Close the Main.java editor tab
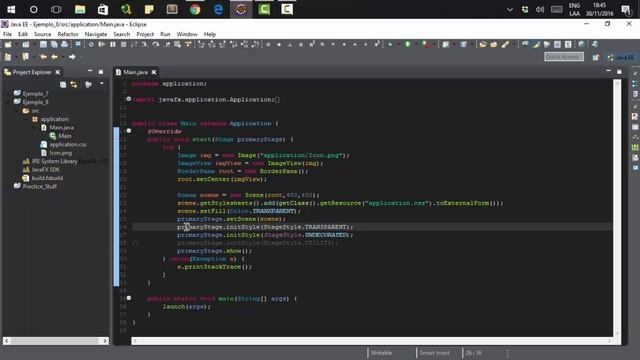640x360 pixels. click(154, 72)
